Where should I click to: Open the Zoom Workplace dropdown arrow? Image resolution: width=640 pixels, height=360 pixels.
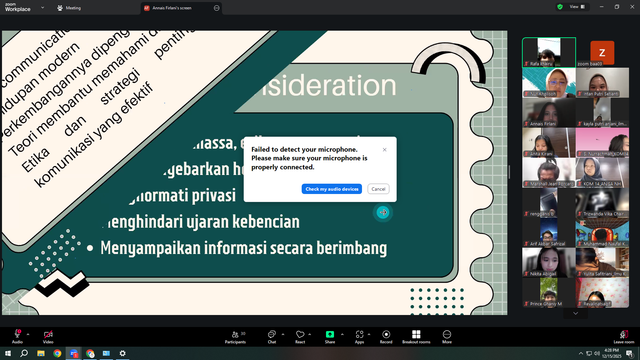[x=42, y=7]
